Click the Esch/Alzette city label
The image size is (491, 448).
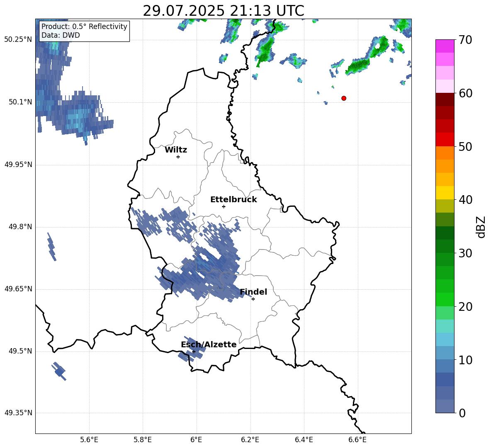tap(209, 345)
